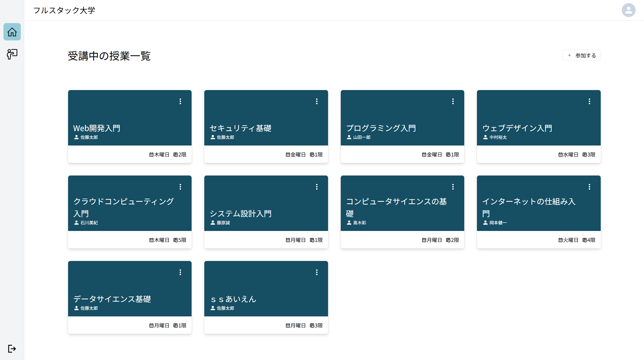Viewport: 644px width, 360px height.
Task: Open the options menu on データサイエンス基礎
Action: click(x=180, y=272)
